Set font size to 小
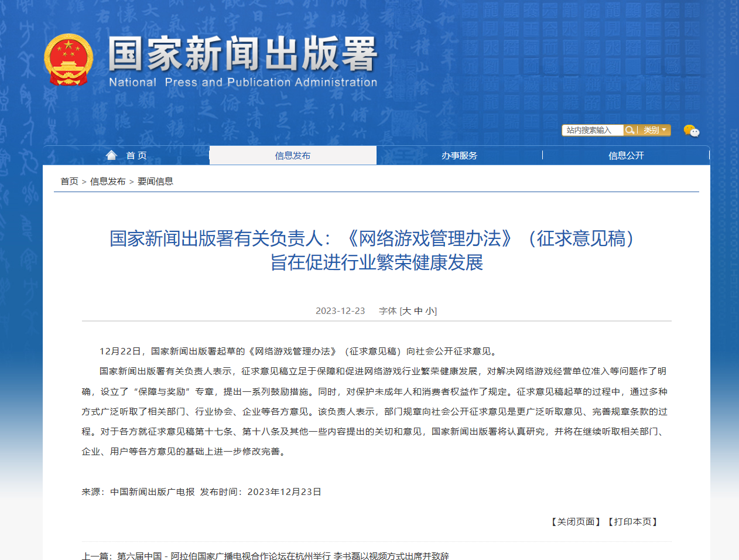The height and width of the screenshot is (560, 739). [x=430, y=311]
